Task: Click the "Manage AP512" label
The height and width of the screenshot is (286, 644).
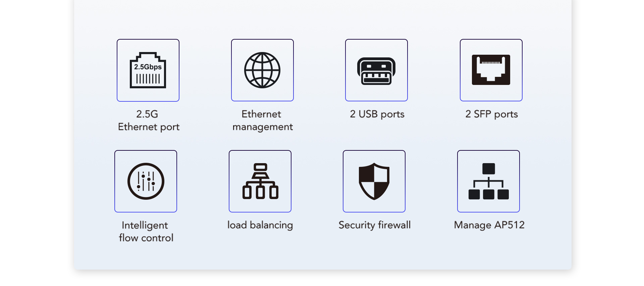Action: (489, 225)
